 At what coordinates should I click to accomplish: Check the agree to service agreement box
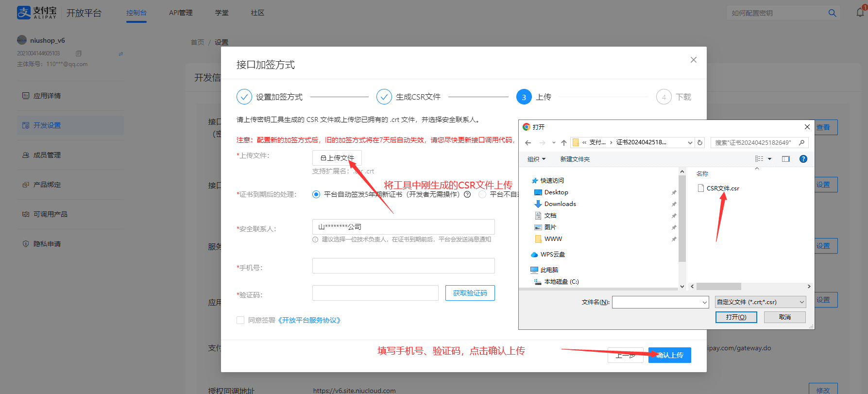[x=240, y=320]
